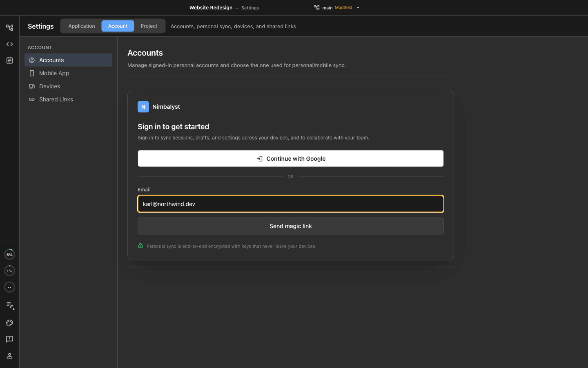Click the green lock encryption icon
This screenshot has width=588, height=368.
140,246
